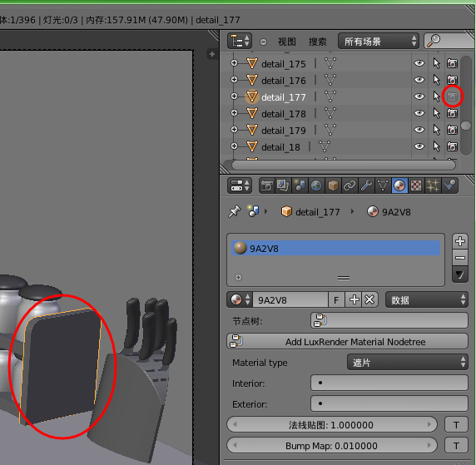This screenshot has height=465, width=476.
Task: Toggle viewport visibility eye for detail_177
Action: tap(419, 96)
